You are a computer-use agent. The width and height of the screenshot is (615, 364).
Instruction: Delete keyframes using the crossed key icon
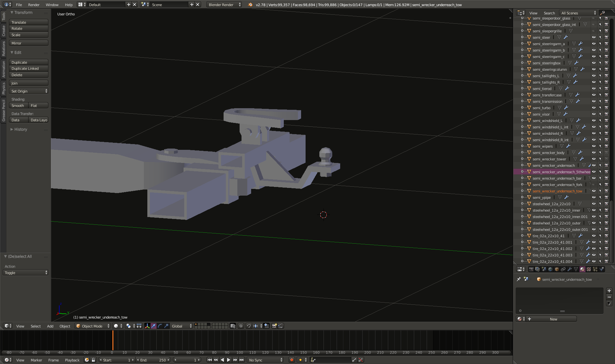361,360
